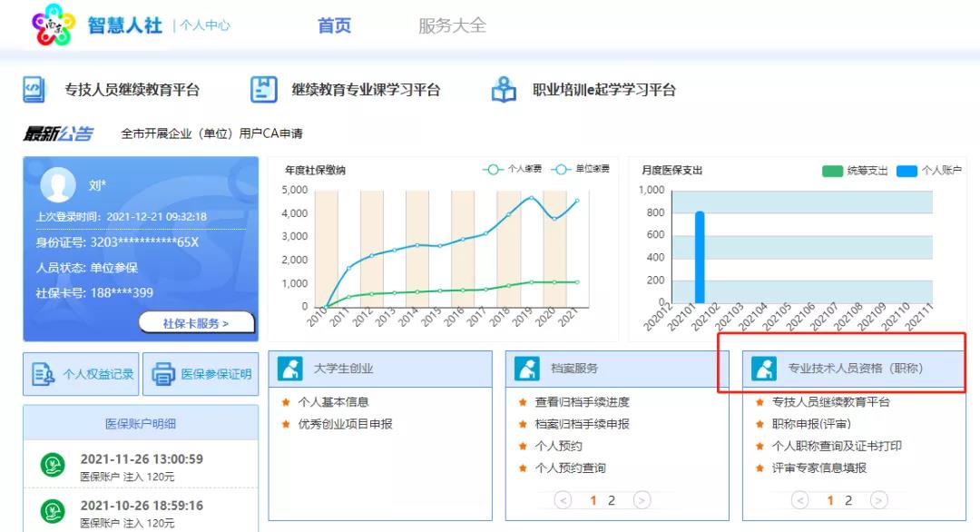Open page 2 of 档案服务 list
This screenshot has width=980, height=532.
pos(612,500)
